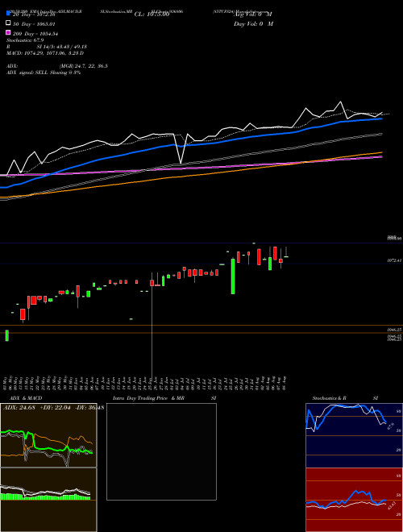This screenshot has width=403, height=532.
Task: Click the blue 20 Day legend swatch
Action: point(9,14)
